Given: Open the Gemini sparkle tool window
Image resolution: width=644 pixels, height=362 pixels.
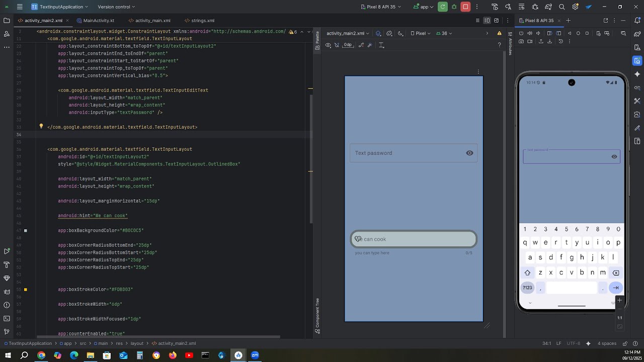Looking at the screenshot, I should (x=637, y=74).
